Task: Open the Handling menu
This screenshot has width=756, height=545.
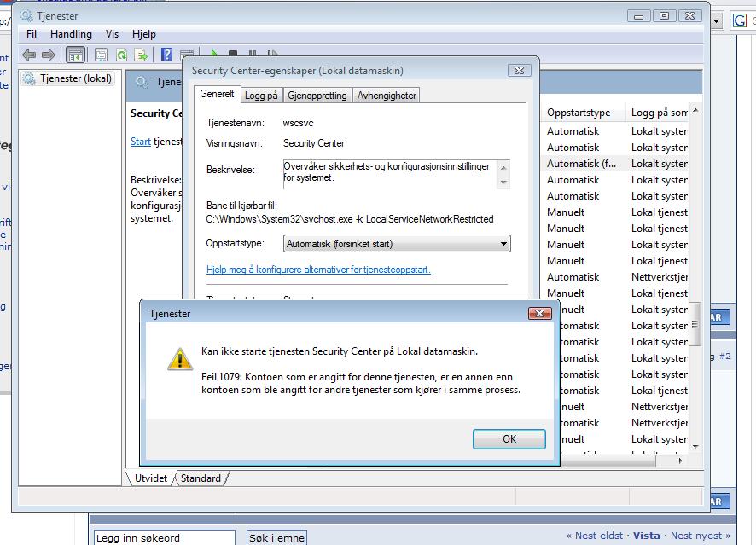Action: [x=71, y=34]
